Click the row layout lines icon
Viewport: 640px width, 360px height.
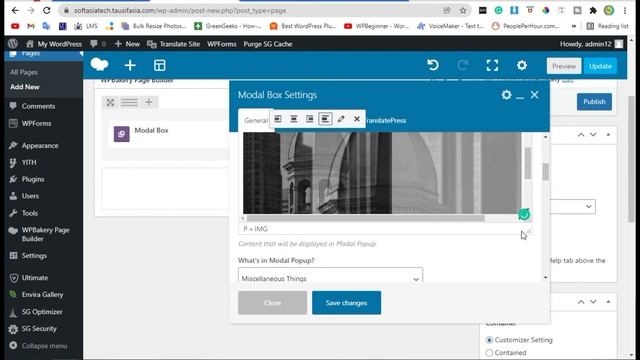pos(129,102)
